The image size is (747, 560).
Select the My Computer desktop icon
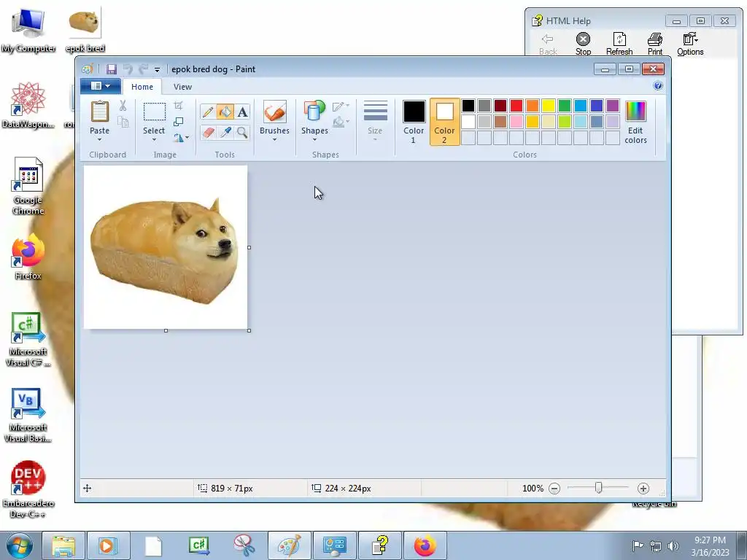pos(28,30)
